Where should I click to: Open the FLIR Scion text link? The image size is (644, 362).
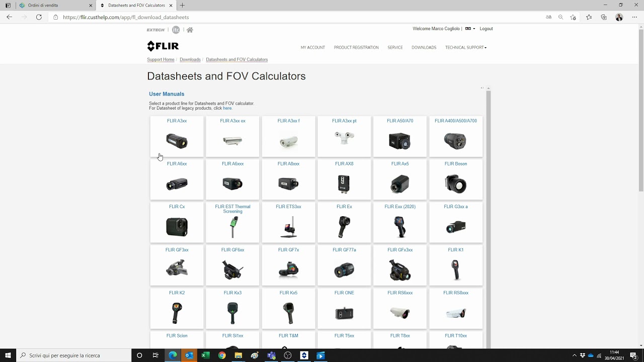[177, 335]
